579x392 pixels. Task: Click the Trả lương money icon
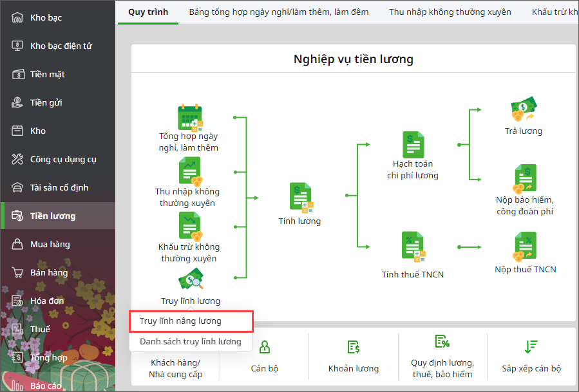pos(524,109)
